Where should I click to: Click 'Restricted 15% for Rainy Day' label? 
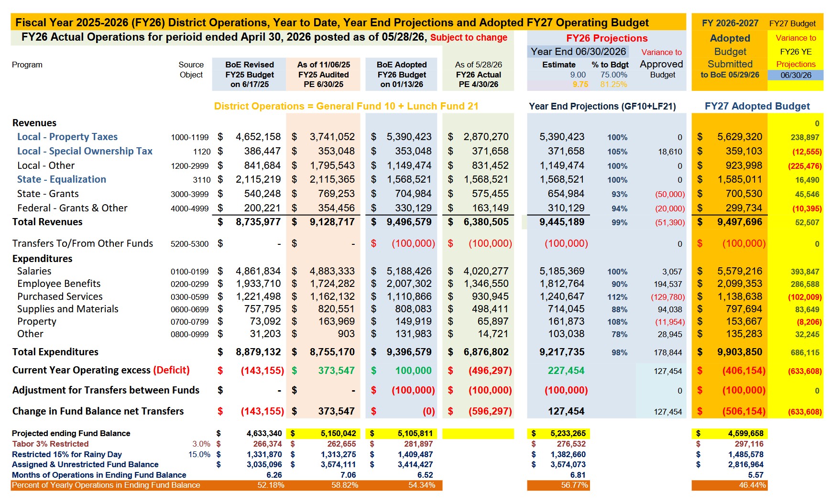tap(67, 454)
